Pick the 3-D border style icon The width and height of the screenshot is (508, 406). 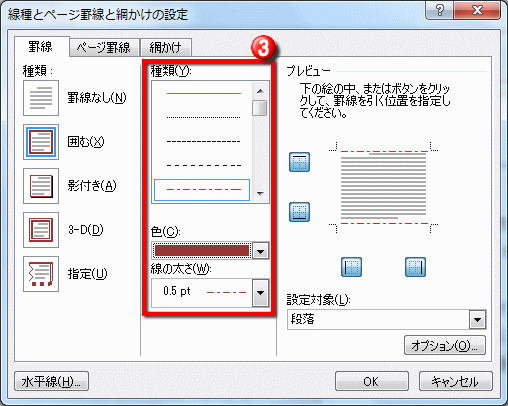41,230
